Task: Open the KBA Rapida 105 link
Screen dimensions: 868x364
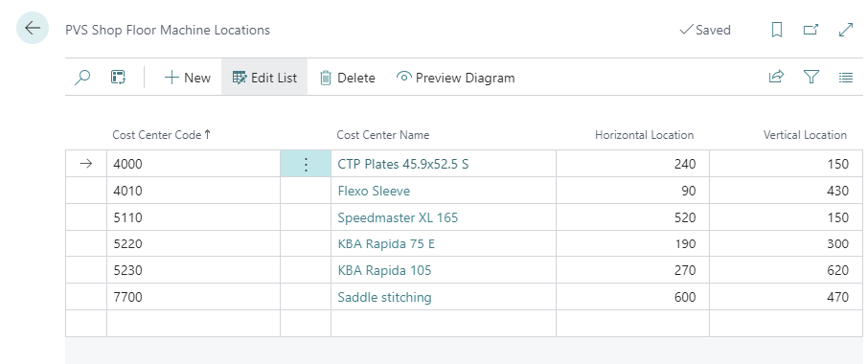Action: click(384, 270)
